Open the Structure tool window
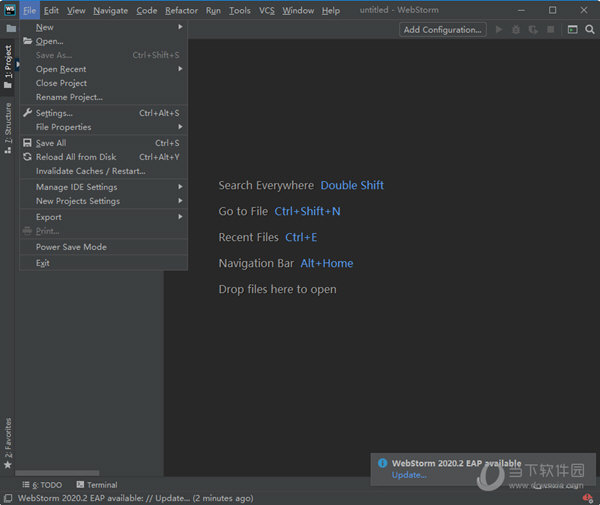This screenshot has height=505, width=600. tap(8, 128)
